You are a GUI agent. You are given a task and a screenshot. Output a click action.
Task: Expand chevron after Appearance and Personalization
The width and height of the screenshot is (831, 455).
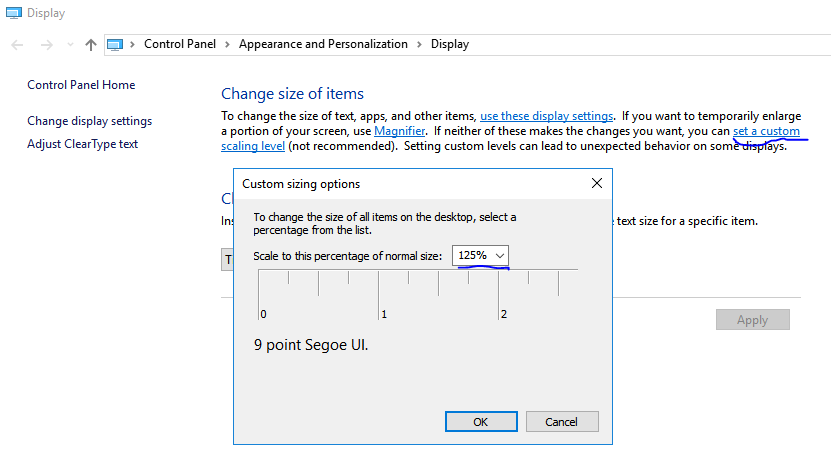pyautogui.click(x=419, y=44)
